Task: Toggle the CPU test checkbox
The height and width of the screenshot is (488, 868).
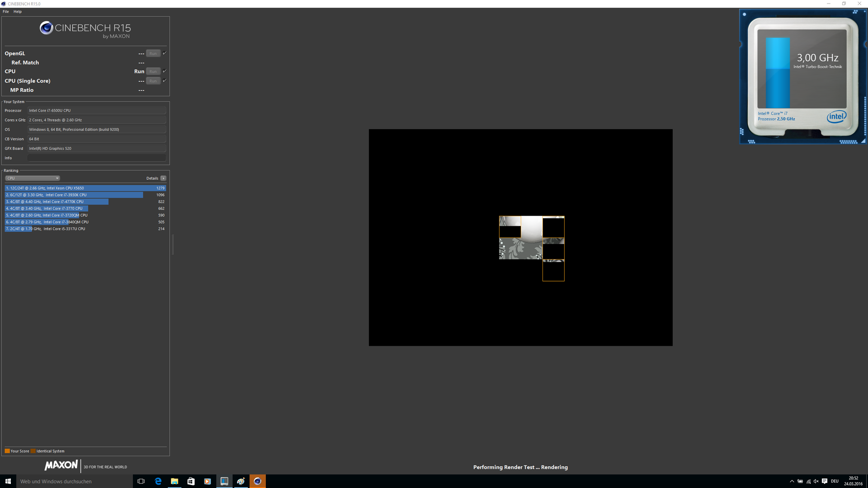Action: coord(165,71)
